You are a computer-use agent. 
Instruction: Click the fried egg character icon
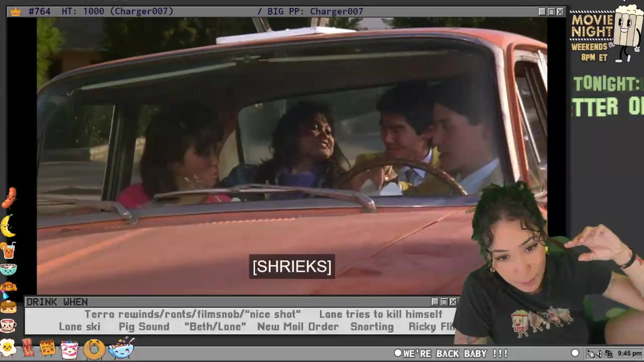click(8, 348)
